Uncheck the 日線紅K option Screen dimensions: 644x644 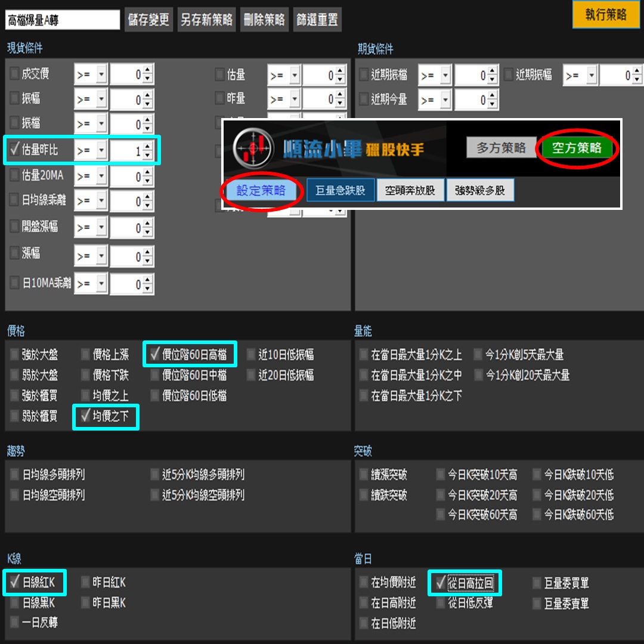[x=15, y=581]
